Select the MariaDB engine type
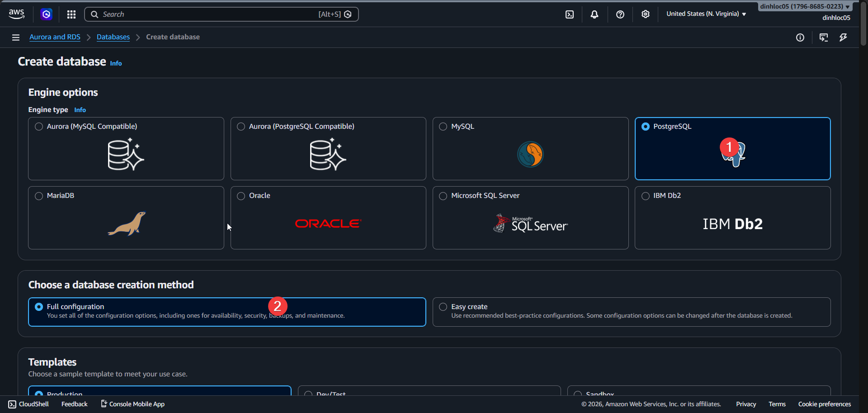This screenshot has height=413, width=868. pos(39,196)
